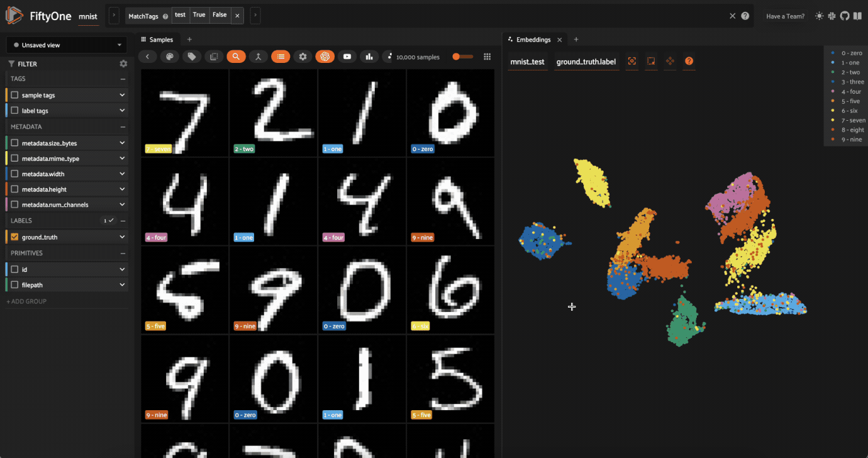
Task: Click the video (YouTube-style) icon
Action: [347, 57]
